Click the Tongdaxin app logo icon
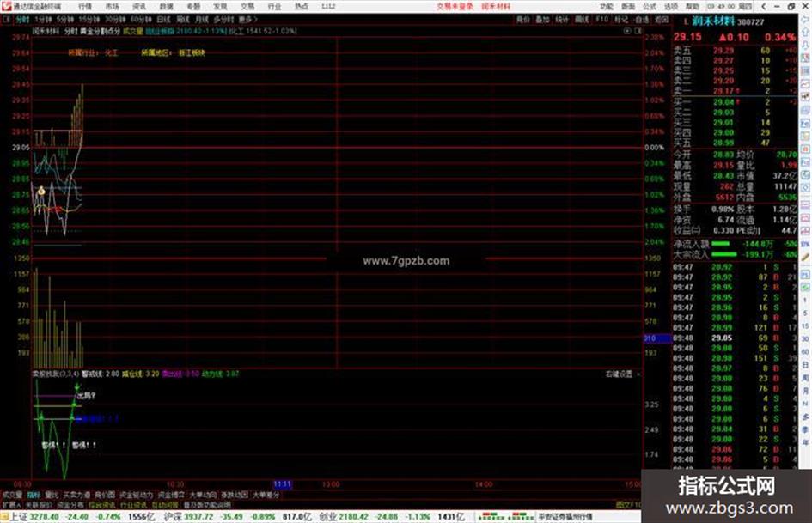The image size is (812, 523). pyautogui.click(x=6, y=6)
